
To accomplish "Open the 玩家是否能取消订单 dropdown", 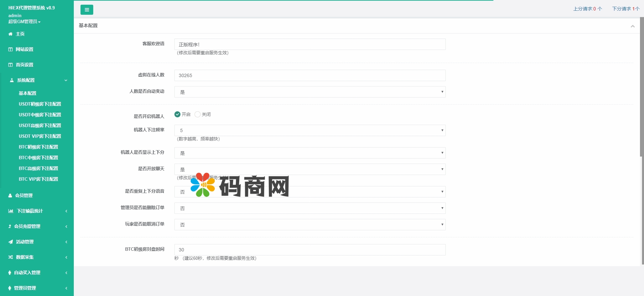I will [x=310, y=225].
